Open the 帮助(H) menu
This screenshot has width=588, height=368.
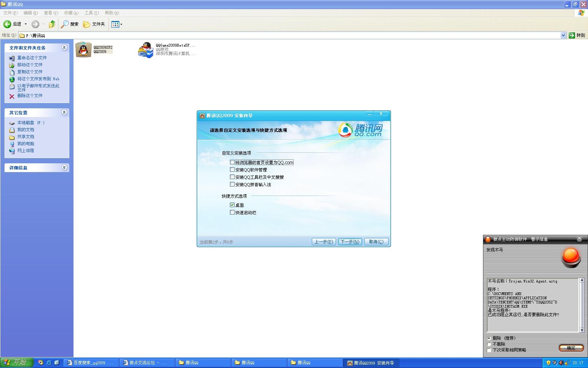[x=112, y=13]
